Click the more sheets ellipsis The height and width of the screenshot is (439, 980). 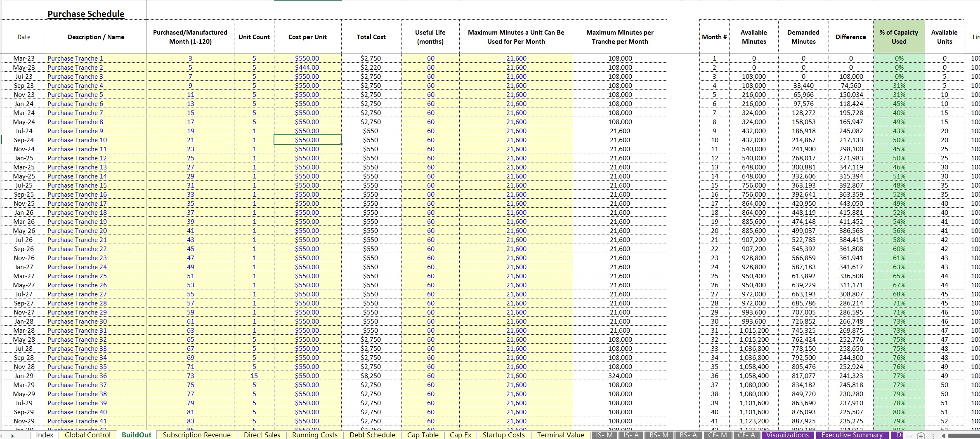coord(909,435)
